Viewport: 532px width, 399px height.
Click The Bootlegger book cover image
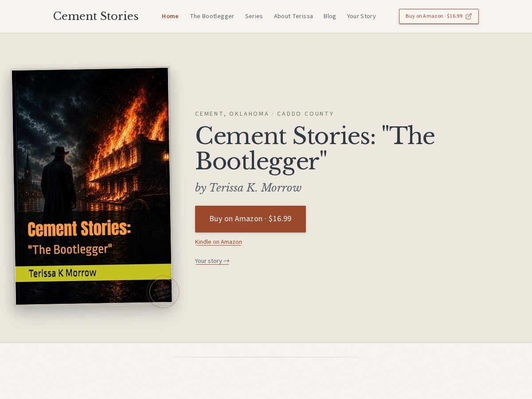[91, 186]
